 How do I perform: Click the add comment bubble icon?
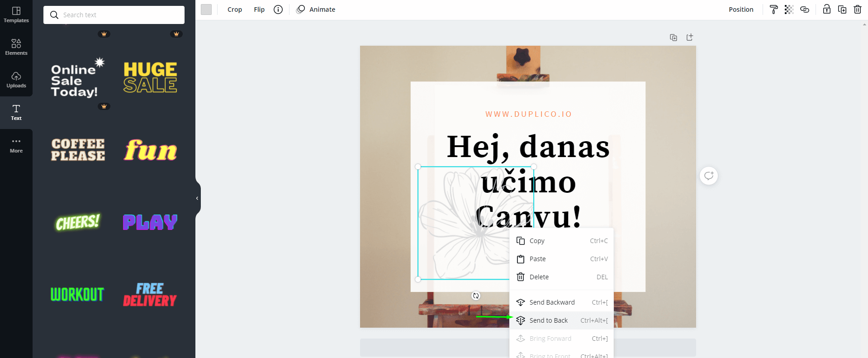pyautogui.click(x=708, y=176)
